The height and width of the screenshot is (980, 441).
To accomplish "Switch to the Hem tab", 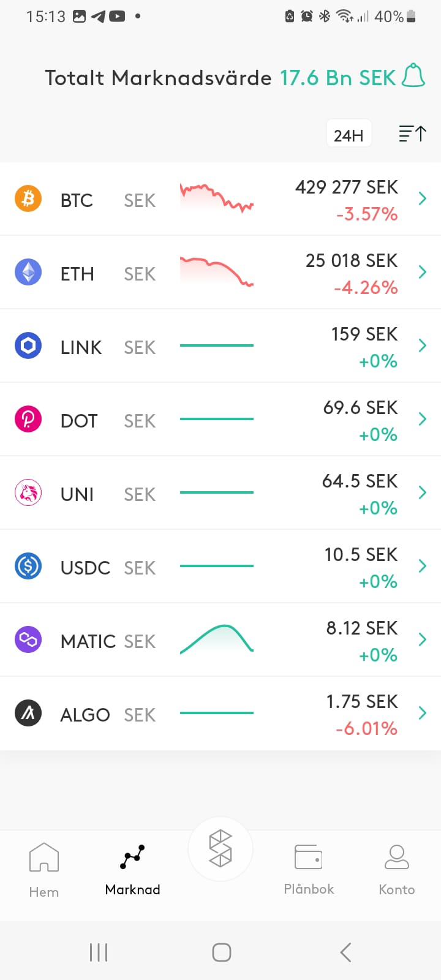I will [x=44, y=869].
